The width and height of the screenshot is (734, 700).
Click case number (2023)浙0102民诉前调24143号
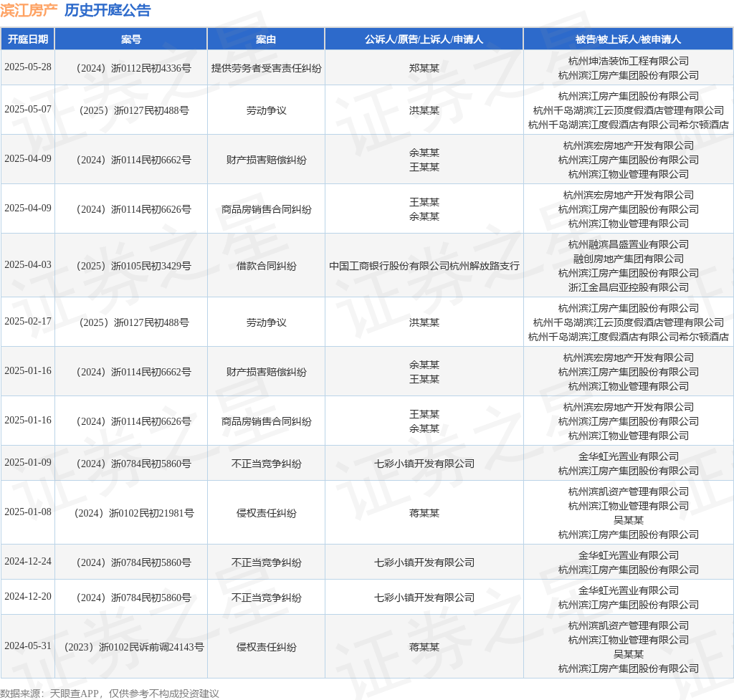(133, 647)
